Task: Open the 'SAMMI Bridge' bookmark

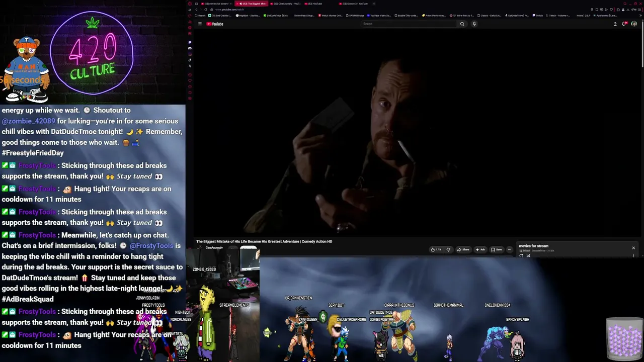Action: (355, 16)
